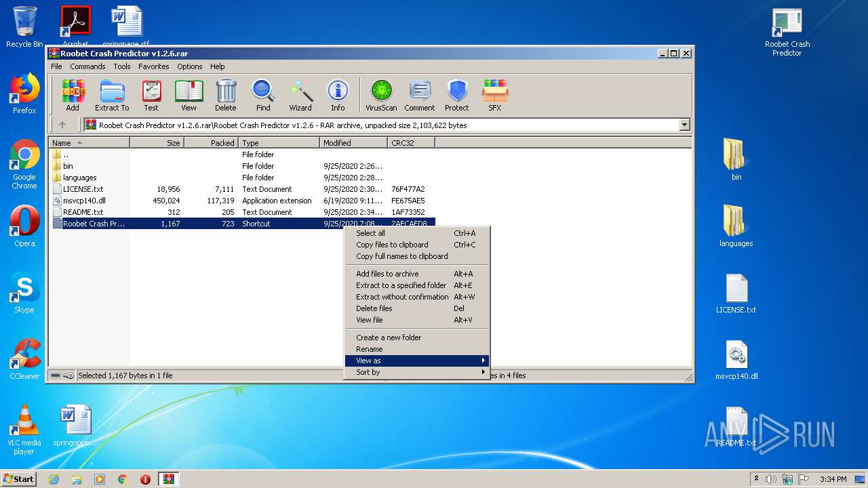
Task: Select the msvcp140.dll row in archive
Action: (242, 201)
